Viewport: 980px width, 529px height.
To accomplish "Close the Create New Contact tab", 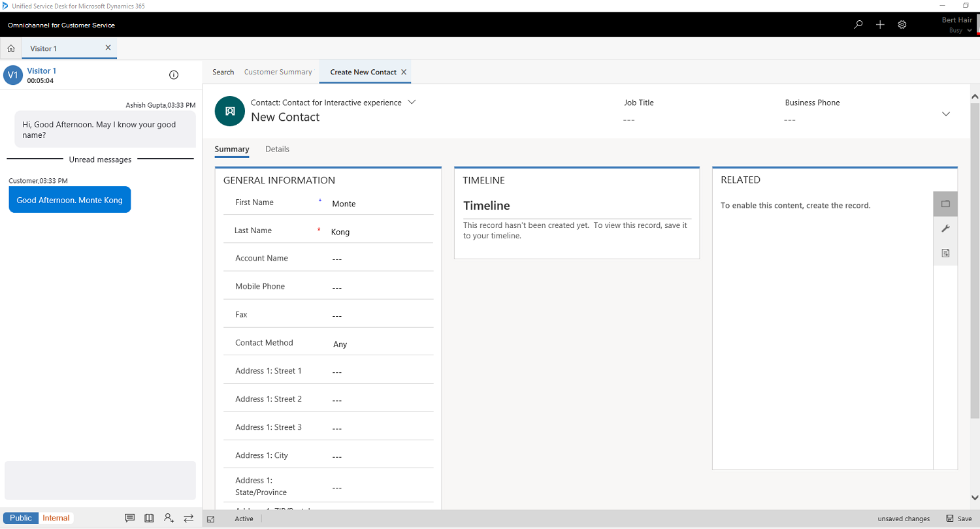I will tap(404, 72).
